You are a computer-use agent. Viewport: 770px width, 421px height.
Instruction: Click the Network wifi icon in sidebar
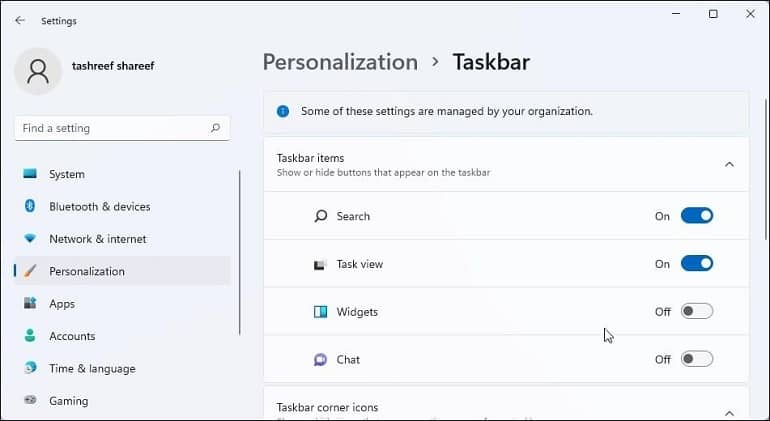pyautogui.click(x=30, y=239)
